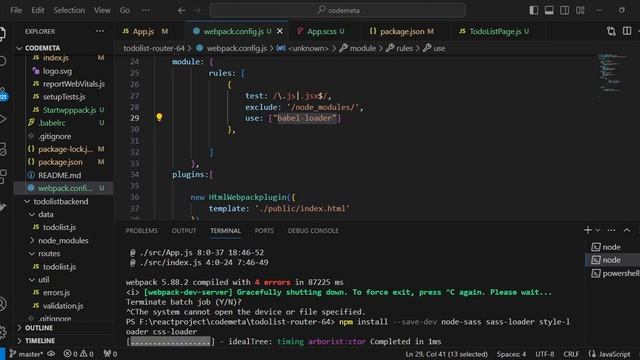Change the Spaces: 4 indentation setting

point(511,354)
